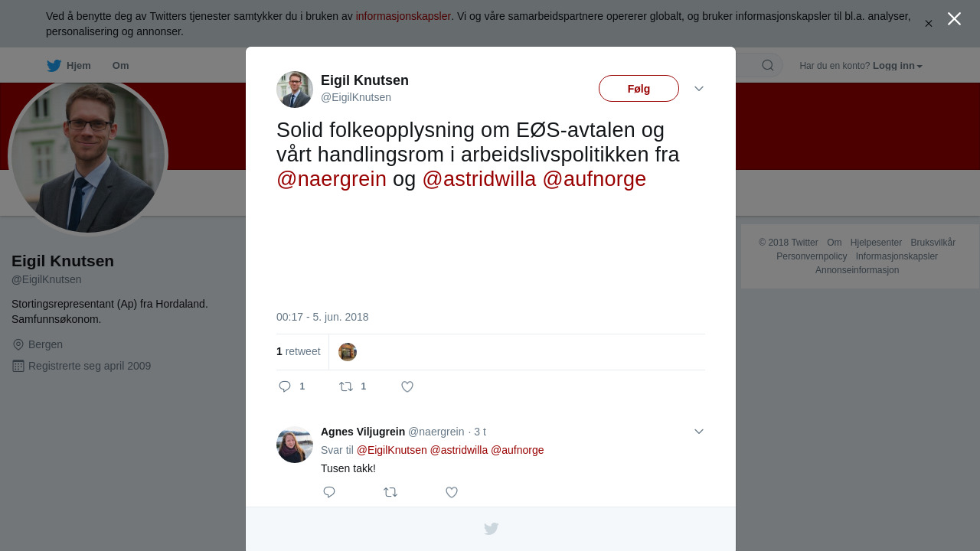
Task: Click the Twitter bird Hjem icon
Action: point(54,66)
